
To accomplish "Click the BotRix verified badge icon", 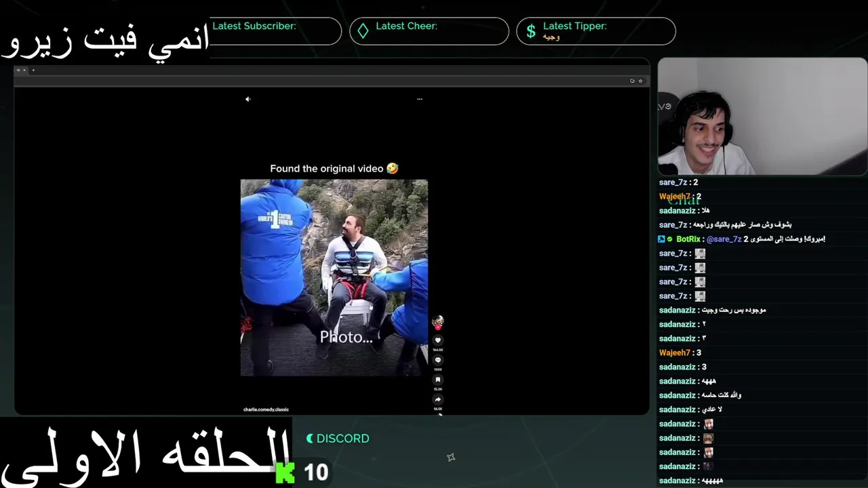I will coord(670,239).
